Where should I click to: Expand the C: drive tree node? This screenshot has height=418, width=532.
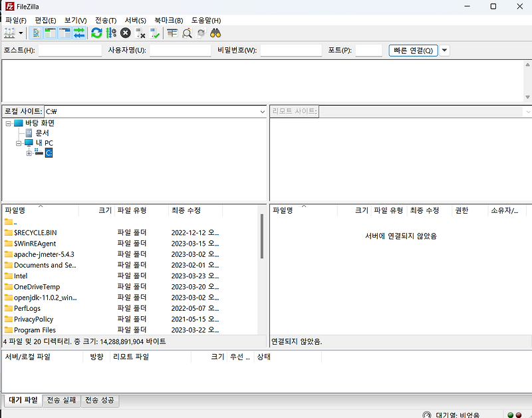[x=29, y=153]
